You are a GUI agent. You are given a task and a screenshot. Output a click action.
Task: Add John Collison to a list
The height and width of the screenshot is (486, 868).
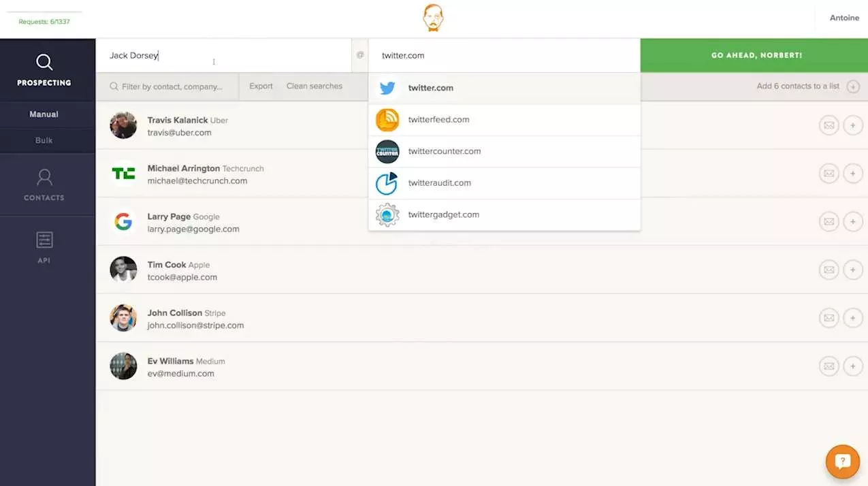coord(853,318)
